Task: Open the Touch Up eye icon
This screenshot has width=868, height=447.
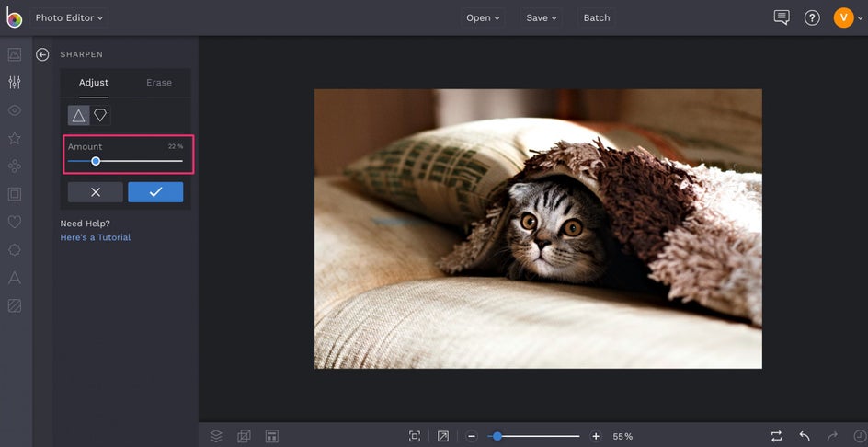Action: click(x=15, y=110)
